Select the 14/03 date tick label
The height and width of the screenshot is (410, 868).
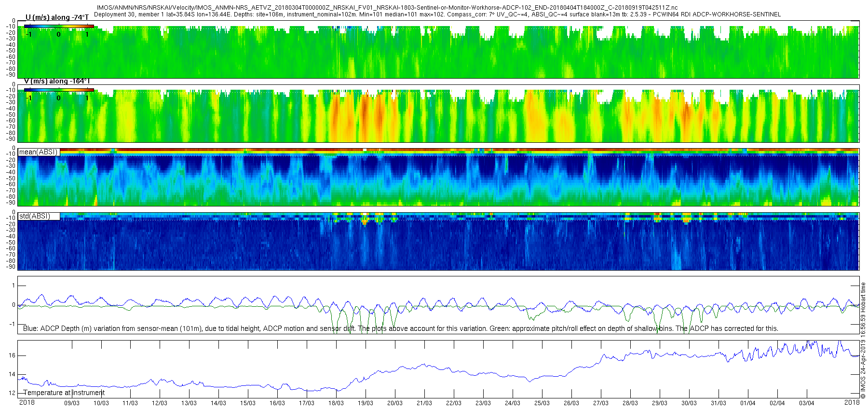[218, 403]
